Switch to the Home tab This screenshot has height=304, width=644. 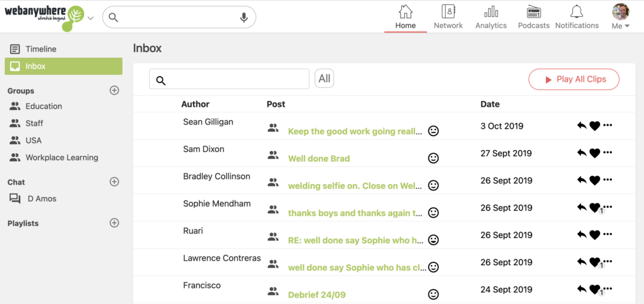click(x=405, y=17)
